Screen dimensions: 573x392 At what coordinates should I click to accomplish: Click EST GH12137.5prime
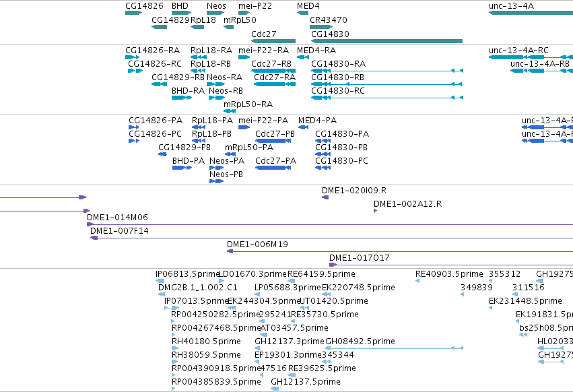pos(275,389)
